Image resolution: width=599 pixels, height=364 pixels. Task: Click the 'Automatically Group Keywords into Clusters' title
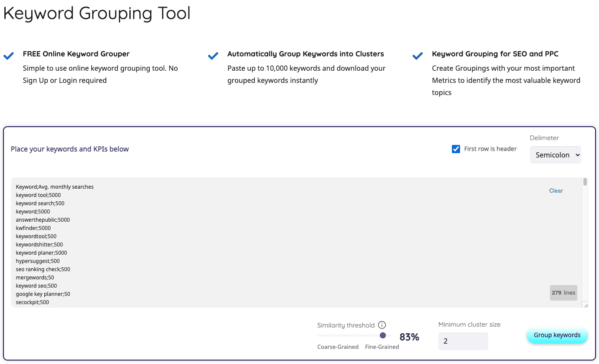click(306, 54)
